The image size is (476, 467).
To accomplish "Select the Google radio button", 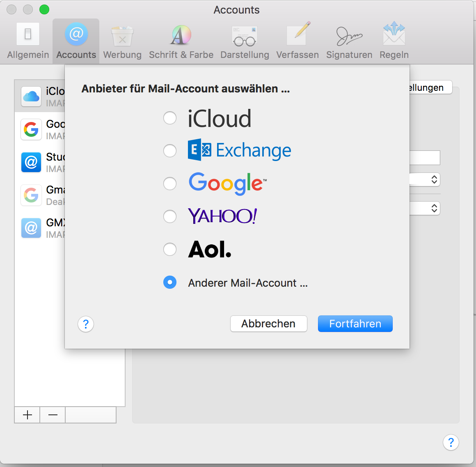I will tap(170, 184).
